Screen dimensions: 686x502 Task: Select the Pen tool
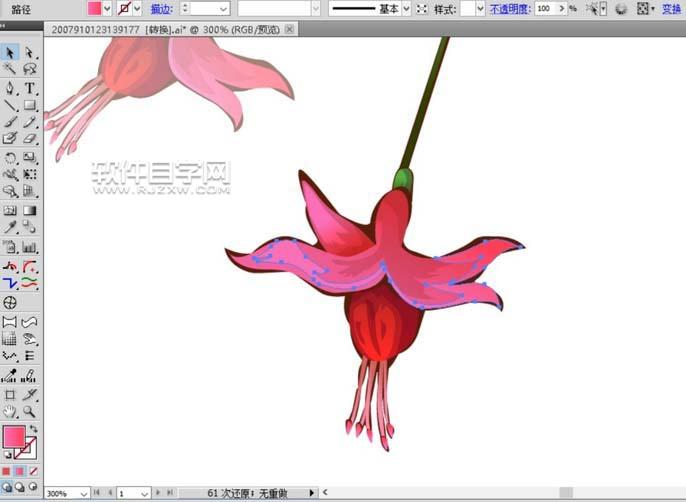point(10,88)
